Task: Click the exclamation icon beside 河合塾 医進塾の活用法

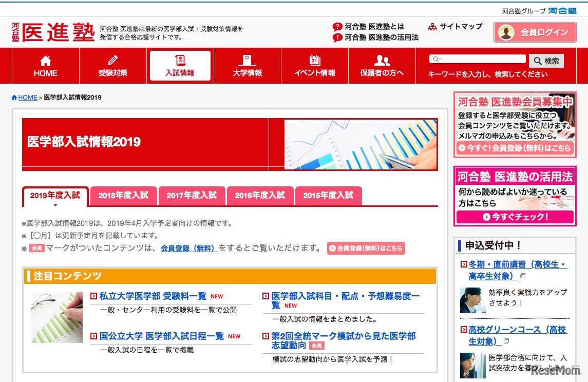Action: pos(337,37)
